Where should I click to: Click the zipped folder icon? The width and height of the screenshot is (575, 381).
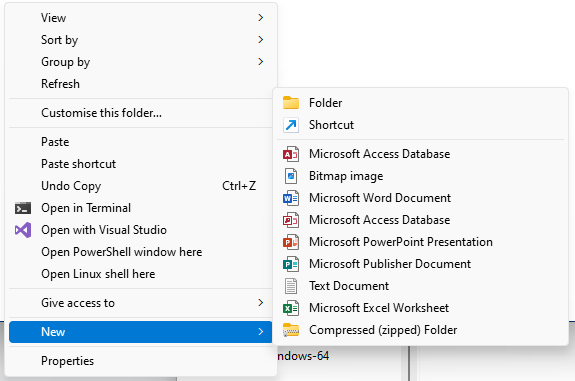(291, 330)
